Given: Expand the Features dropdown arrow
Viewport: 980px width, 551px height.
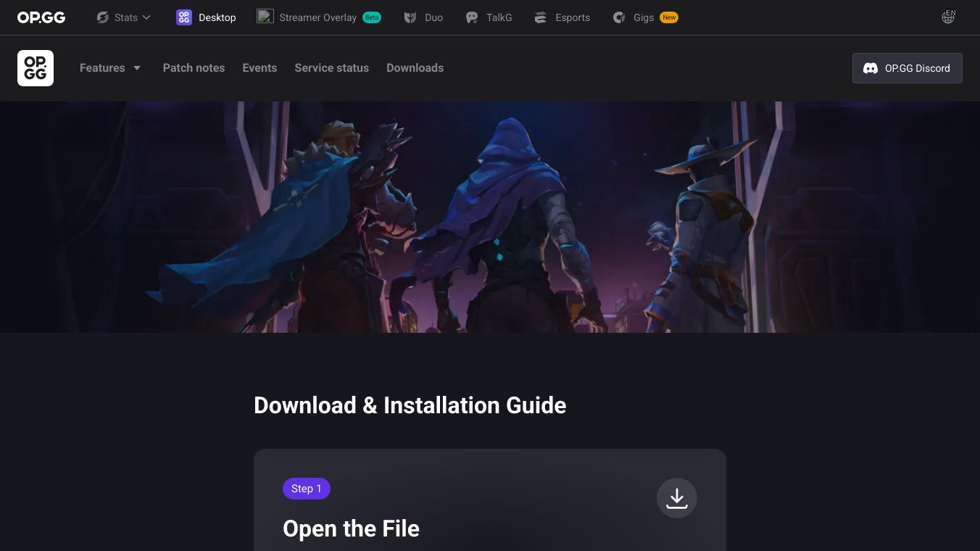Looking at the screenshot, I should click(137, 68).
